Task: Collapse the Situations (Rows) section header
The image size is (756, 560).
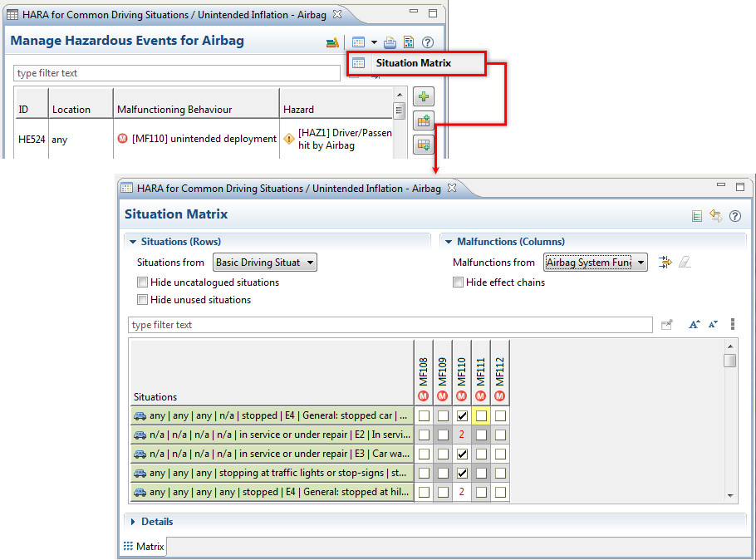Action: coord(180,242)
